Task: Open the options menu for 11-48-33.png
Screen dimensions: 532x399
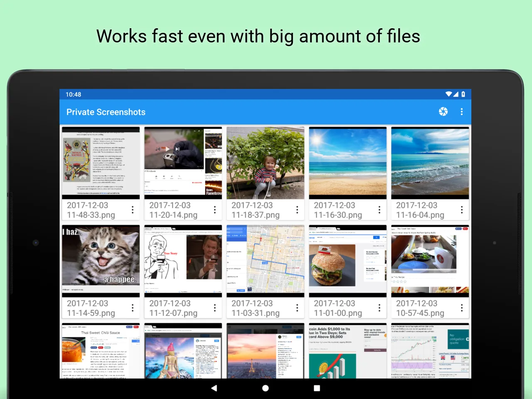Action: [132, 210]
